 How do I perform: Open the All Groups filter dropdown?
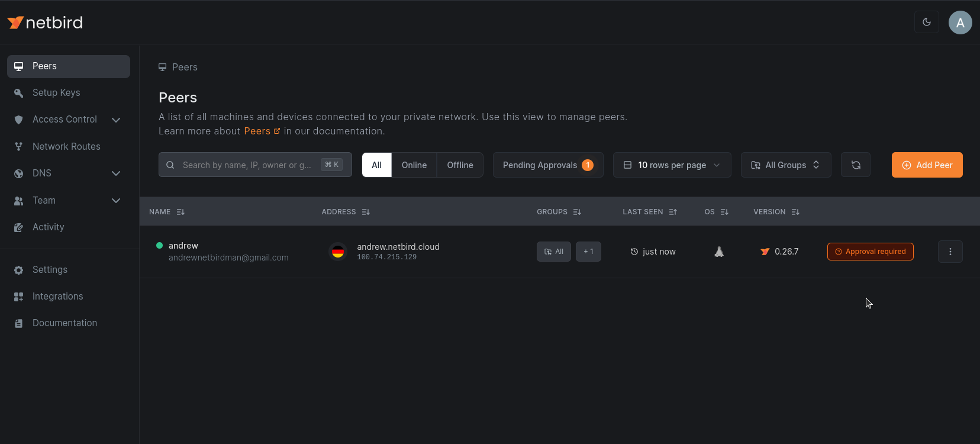point(785,165)
